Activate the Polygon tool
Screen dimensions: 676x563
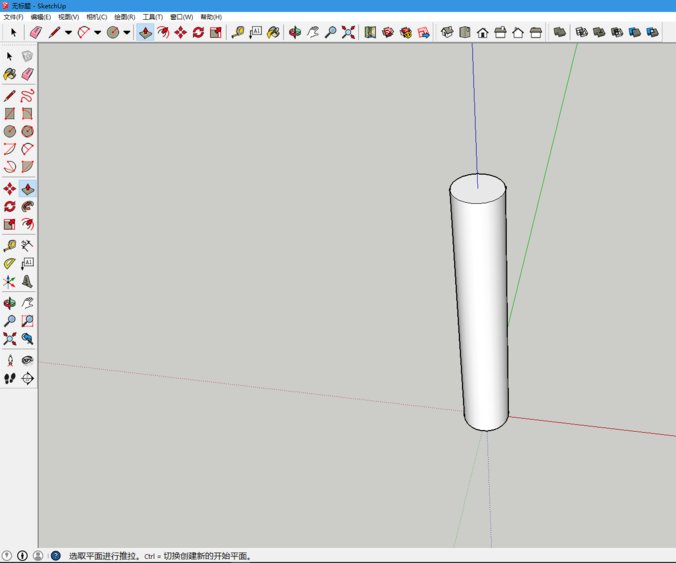pyautogui.click(x=27, y=131)
